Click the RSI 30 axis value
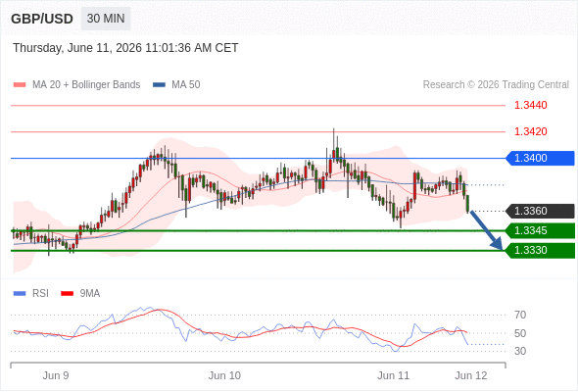578x392 pixels. [x=520, y=351]
